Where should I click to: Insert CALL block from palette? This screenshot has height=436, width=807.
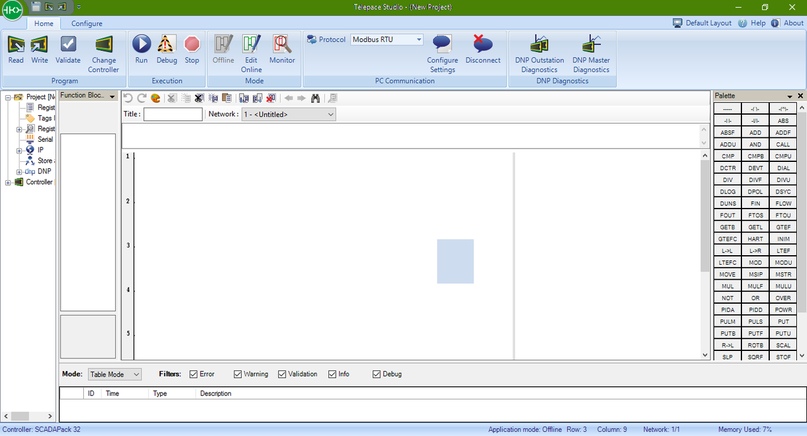click(x=783, y=144)
